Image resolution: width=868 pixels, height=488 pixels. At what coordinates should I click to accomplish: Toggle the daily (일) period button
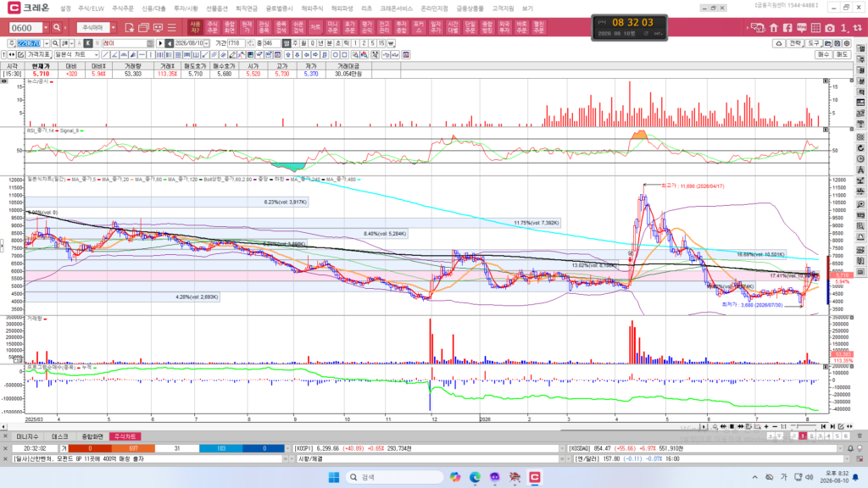tap(287, 43)
